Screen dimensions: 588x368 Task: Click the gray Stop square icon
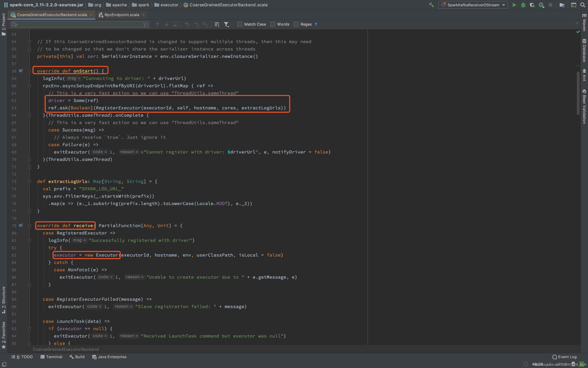pyautogui.click(x=550, y=5)
